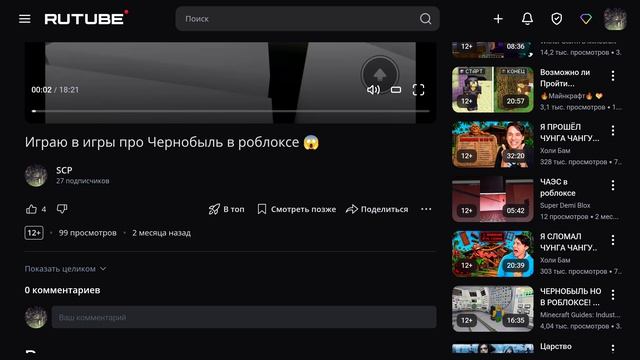640x360 pixels.
Task: Open Я СЛОМАЛ ЧУНГА ЧАНГУ title
Action: (568, 242)
